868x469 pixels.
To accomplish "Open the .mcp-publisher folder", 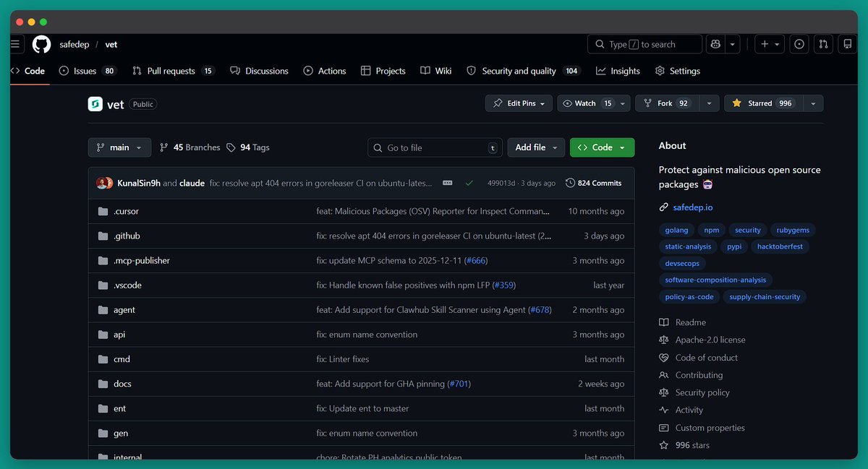I will pyautogui.click(x=142, y=261).
